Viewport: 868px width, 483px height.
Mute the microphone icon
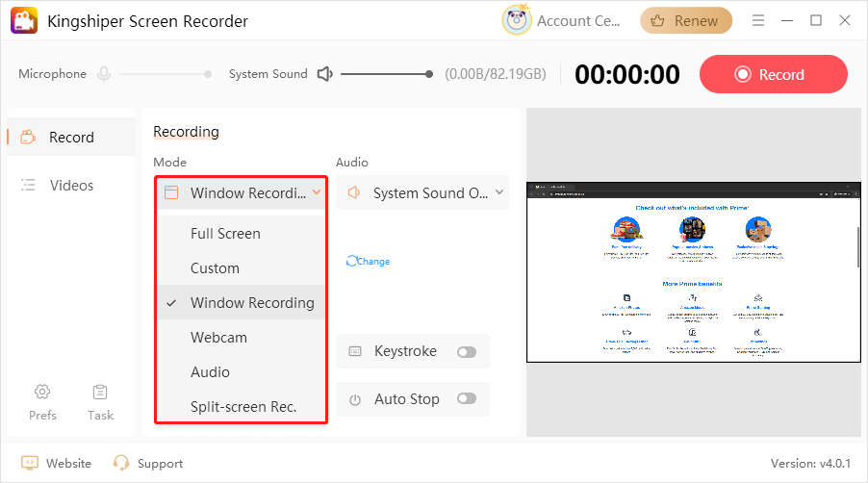pos(104,73)
